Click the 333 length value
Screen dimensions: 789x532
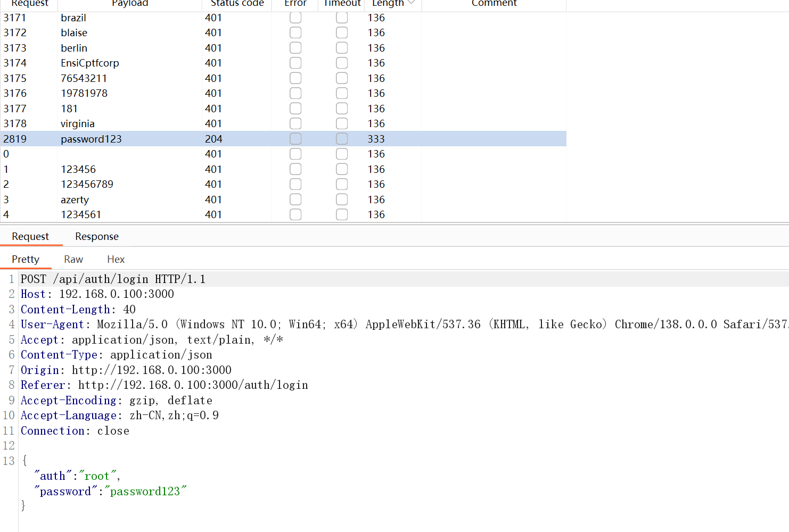[376, 139]
